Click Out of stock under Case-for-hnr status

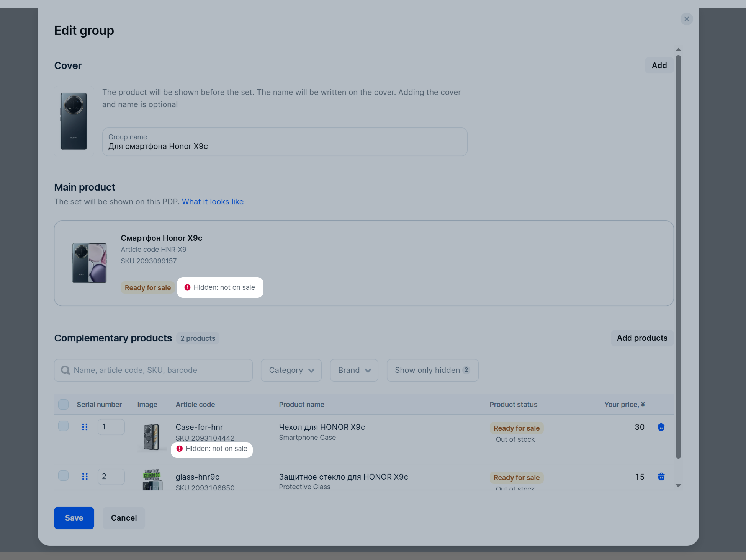tap(515, 439)
